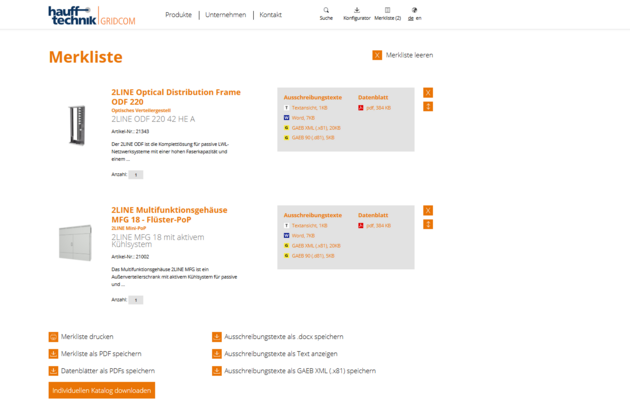Click download icon beside Datenblätter als PDFs speichern
Image resolution: width=630 pixels, height=420 pixels.
point(53,371)
